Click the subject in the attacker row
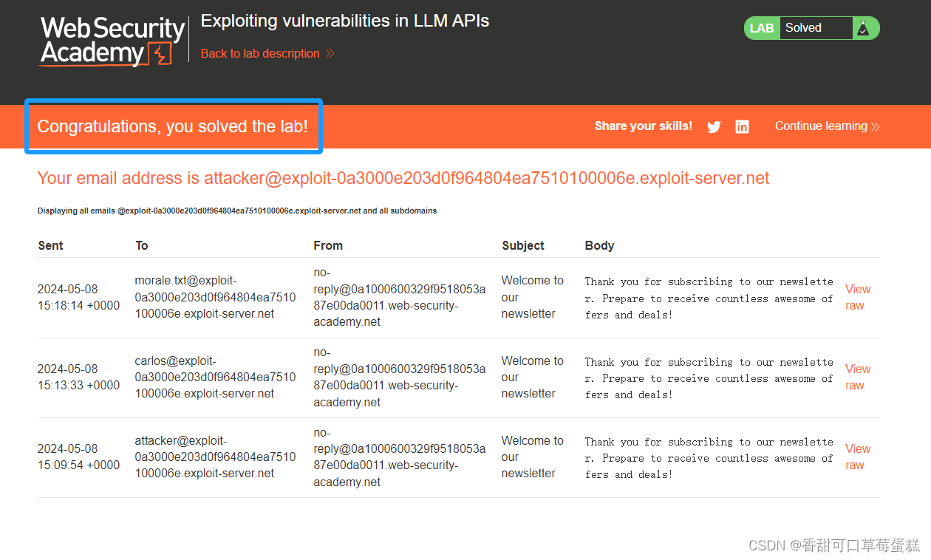The width and height of the screenshot is (931, 560). 532,457
